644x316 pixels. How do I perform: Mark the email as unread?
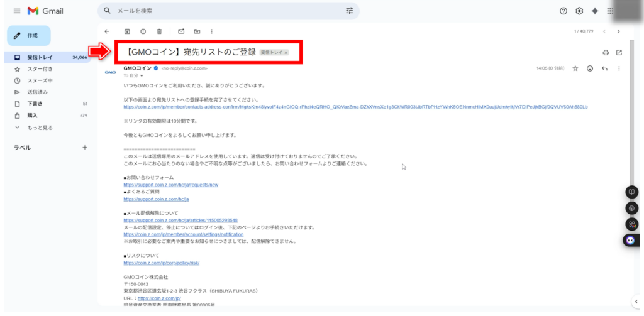(x=181, y=31)
